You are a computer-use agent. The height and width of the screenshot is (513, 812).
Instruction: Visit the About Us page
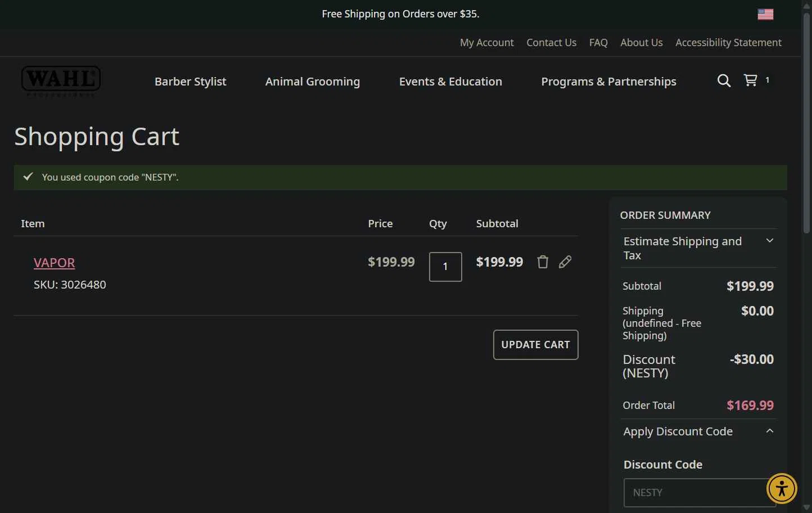[x=642, y=43]
